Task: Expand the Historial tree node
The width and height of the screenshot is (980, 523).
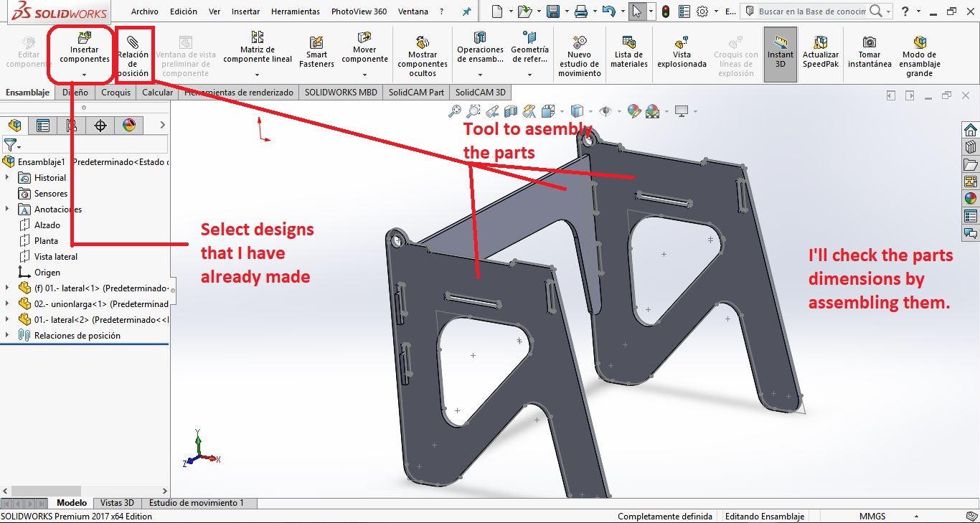Action: (7, 177)
